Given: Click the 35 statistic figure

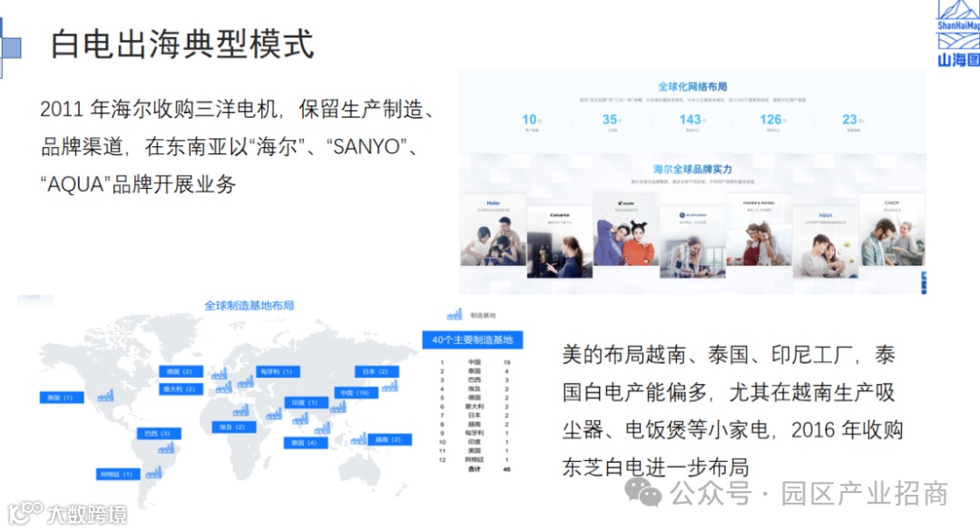Looking at the screenshot, I should [612, 120].
